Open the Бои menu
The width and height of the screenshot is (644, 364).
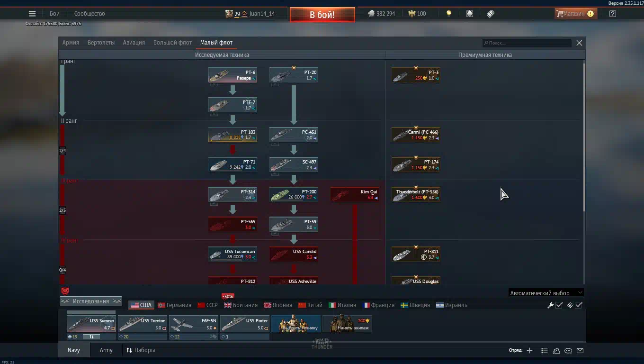coord(54,14)
